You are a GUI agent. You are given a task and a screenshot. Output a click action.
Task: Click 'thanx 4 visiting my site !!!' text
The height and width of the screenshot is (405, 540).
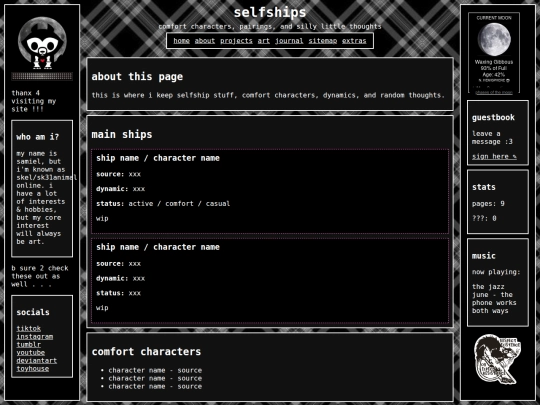click(34, 101)
